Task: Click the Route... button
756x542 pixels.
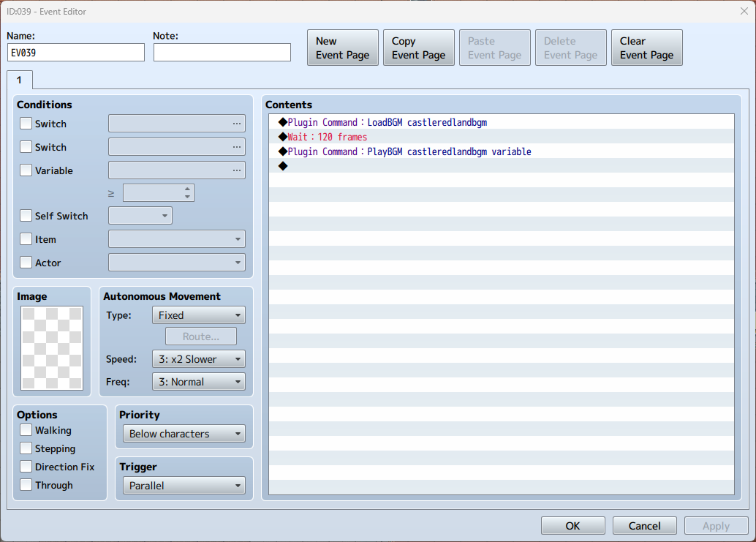Action: click(201, 336)
